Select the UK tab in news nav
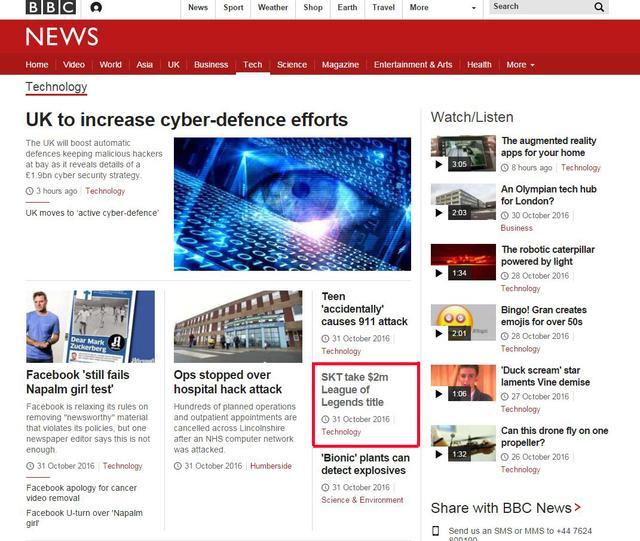 tap(173, 65)
